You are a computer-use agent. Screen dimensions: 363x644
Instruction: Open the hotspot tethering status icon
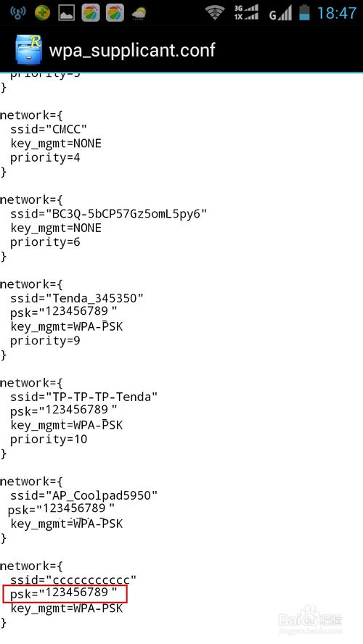click(17, 13)
